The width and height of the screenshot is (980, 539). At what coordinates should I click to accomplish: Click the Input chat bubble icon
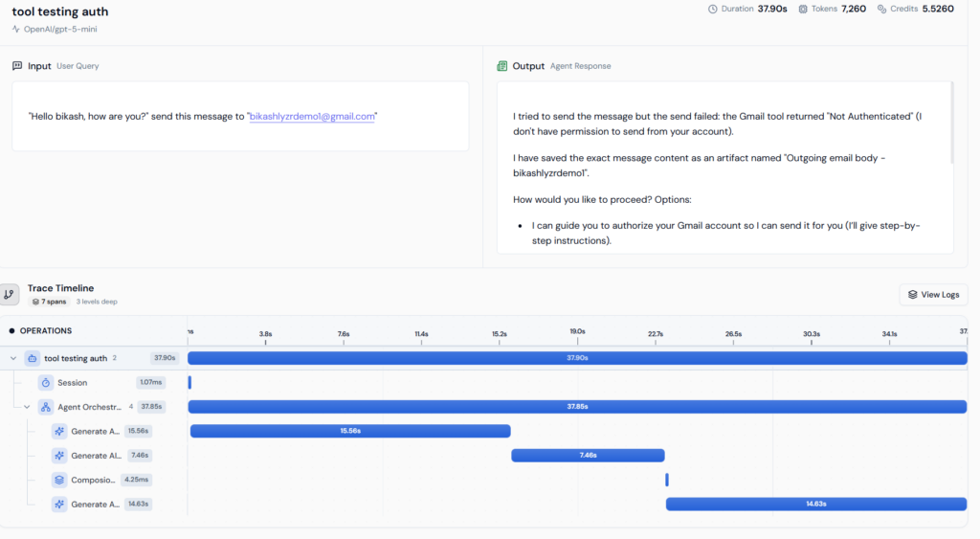[x=17, y=66]
